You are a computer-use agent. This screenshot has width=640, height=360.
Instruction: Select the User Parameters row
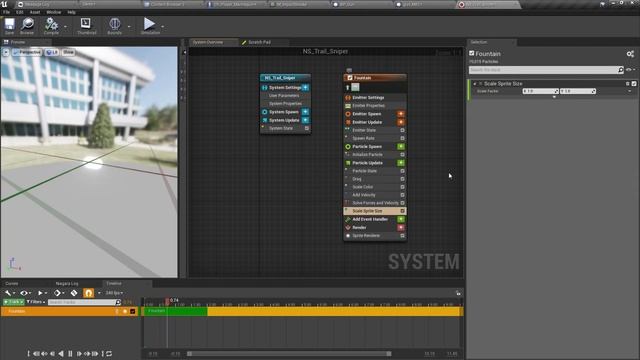click(285, 96)
